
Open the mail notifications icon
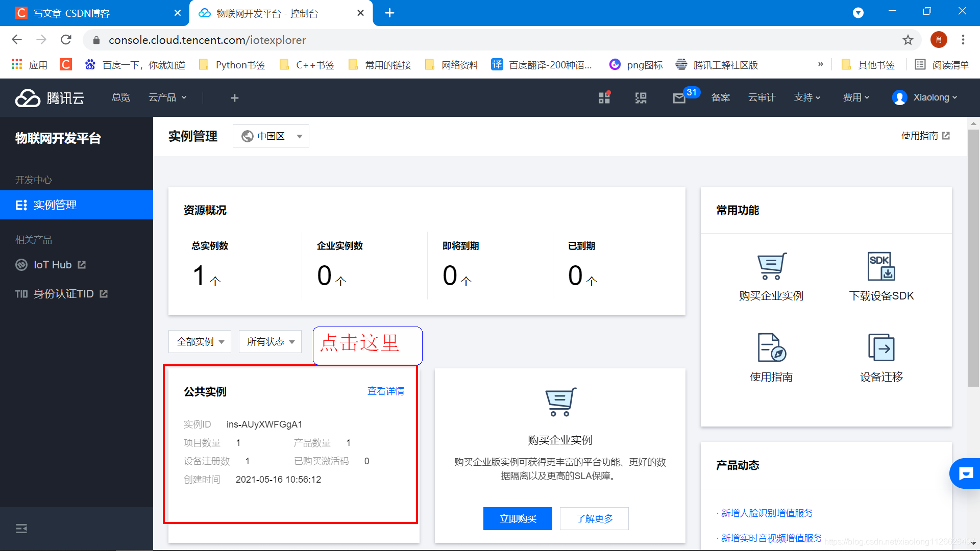(x=679, y=98)
